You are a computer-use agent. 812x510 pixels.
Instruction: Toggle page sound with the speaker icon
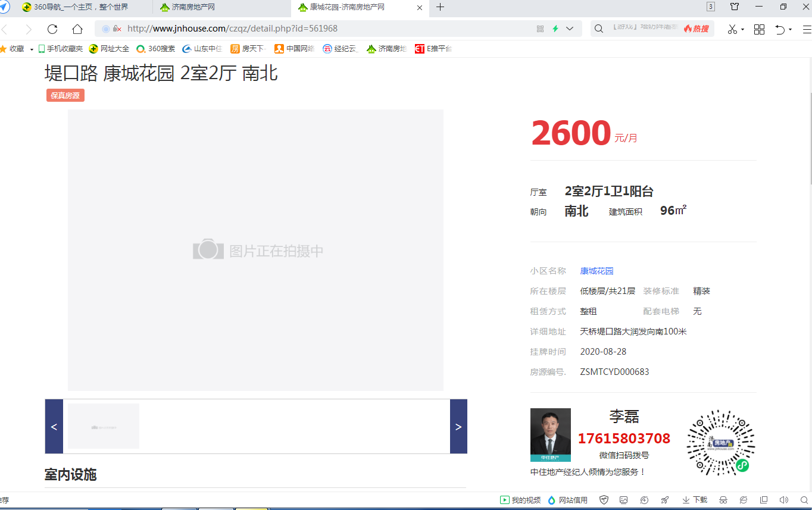tap(783, 500)
